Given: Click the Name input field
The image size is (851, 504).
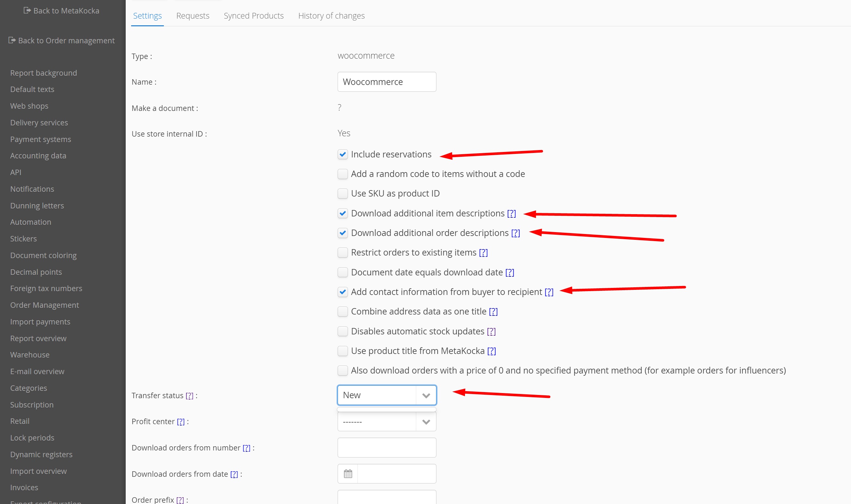Looking at the screenshot, I should [x=386, y=82].
